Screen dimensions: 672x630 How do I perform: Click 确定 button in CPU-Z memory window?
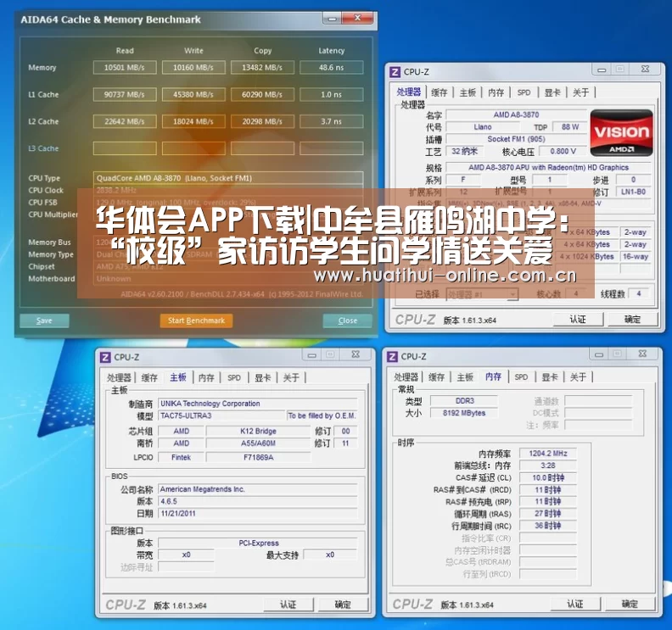click(630, 604)
